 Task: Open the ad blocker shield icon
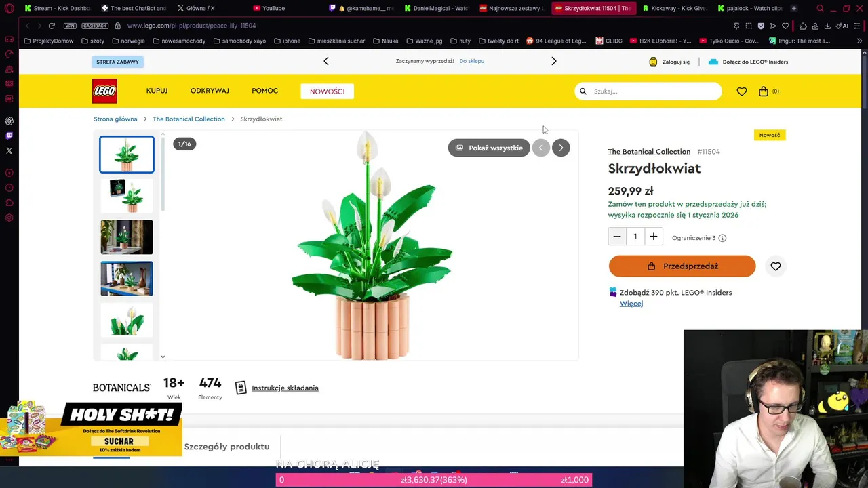pos(761,26)
